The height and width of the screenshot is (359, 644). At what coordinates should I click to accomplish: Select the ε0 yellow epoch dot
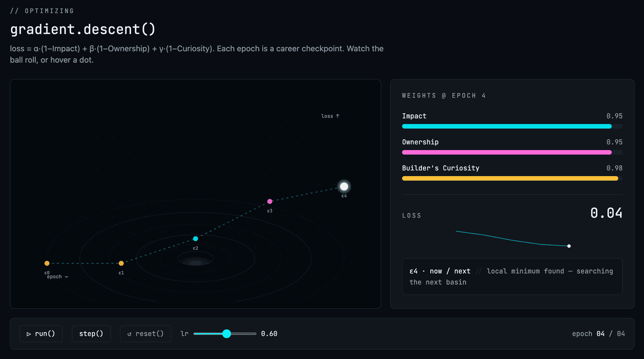(47, 263)
